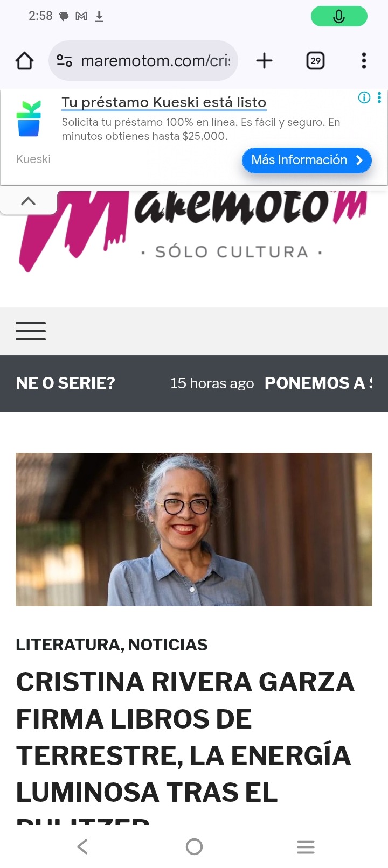Open the NOTICIAS category link

tap(168, 645)
